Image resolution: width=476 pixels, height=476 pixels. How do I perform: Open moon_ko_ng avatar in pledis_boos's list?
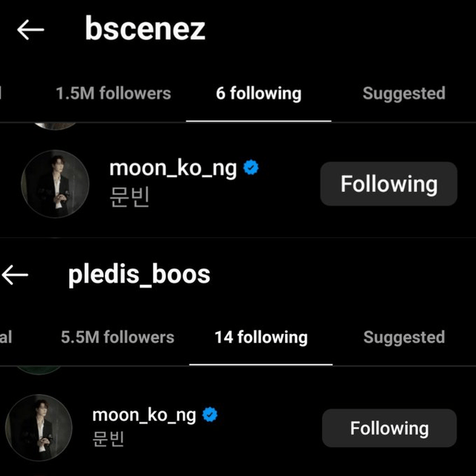pos(39,428)
